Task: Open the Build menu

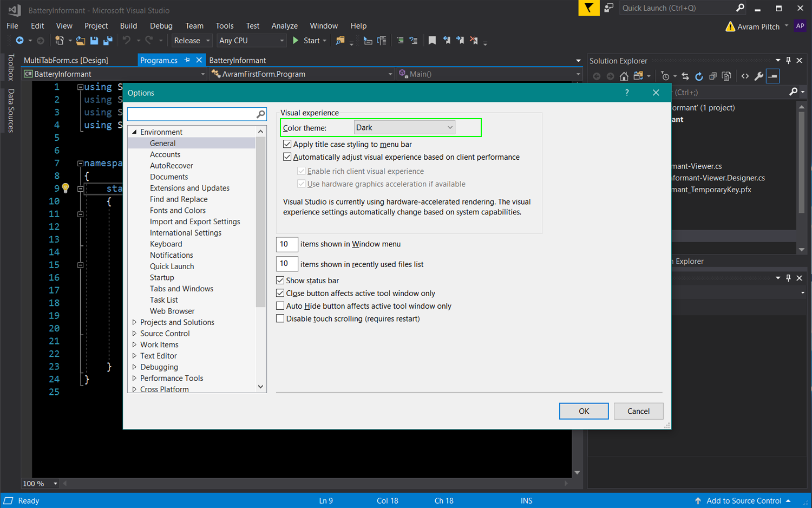Action: click(x=128, y=25)
